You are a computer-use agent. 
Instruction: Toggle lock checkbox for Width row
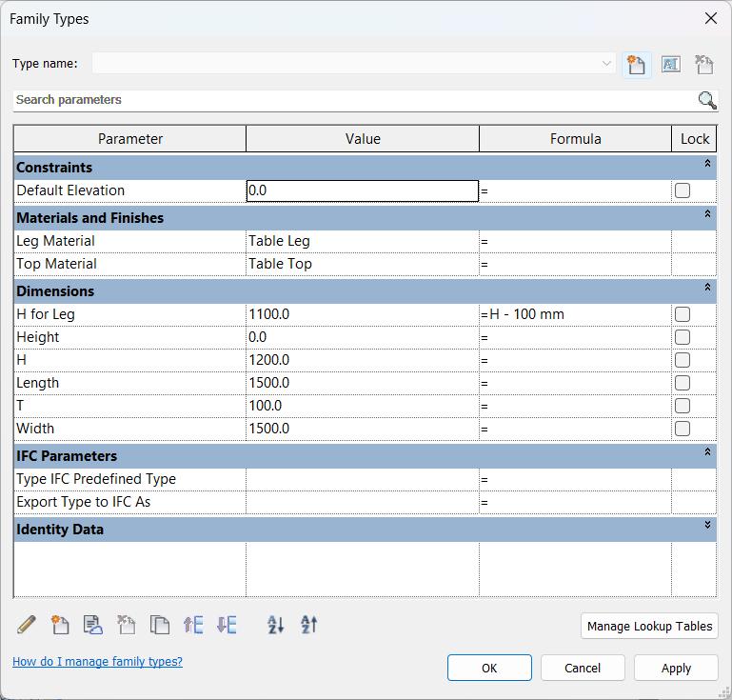tap(683, 429)
